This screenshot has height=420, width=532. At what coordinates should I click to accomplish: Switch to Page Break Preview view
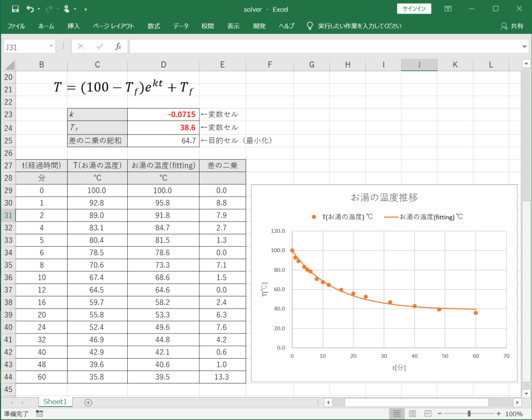[x=427, y=414]
